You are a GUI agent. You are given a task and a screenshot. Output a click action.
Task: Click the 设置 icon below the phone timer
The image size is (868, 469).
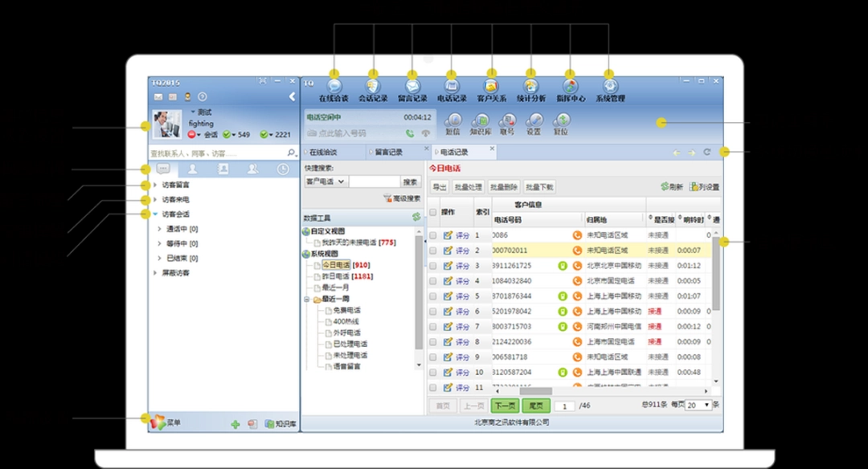[534, 124]
